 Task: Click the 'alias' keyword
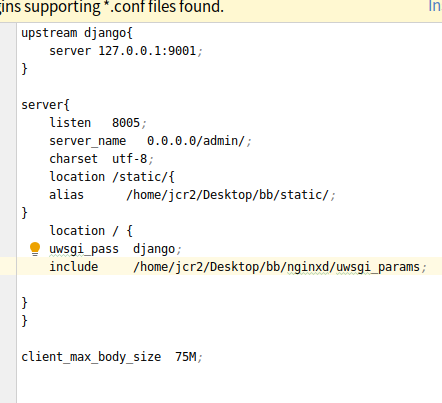coord(66,195)
